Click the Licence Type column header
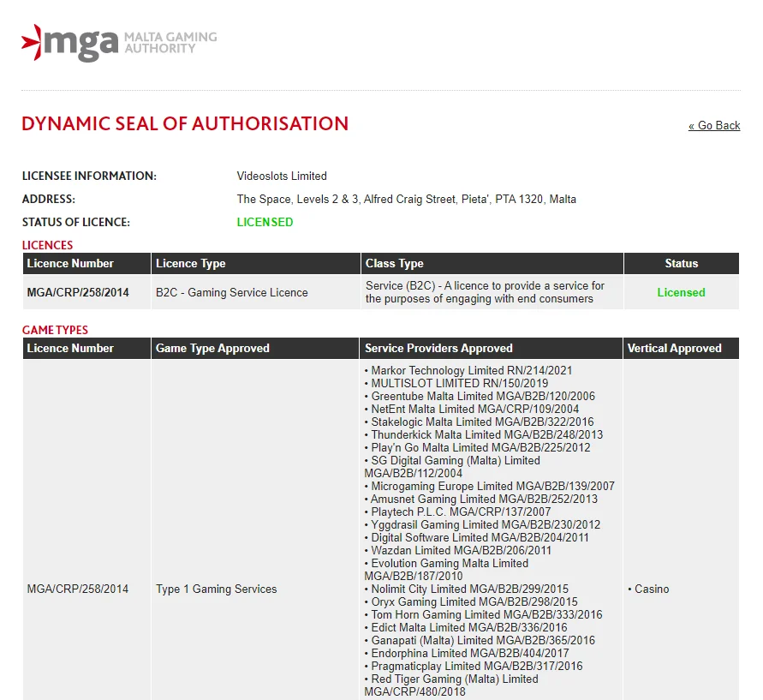 [x=256, y=263]
